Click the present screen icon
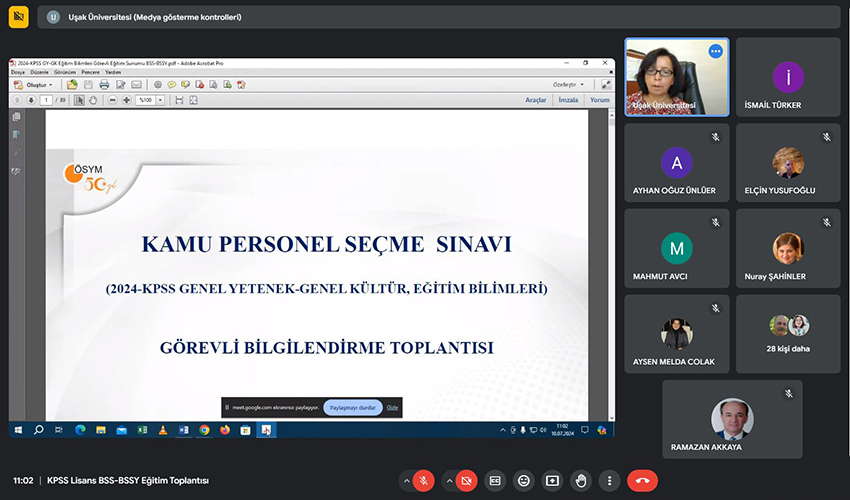The image size is (850, 500). click(x=552, y=481)
